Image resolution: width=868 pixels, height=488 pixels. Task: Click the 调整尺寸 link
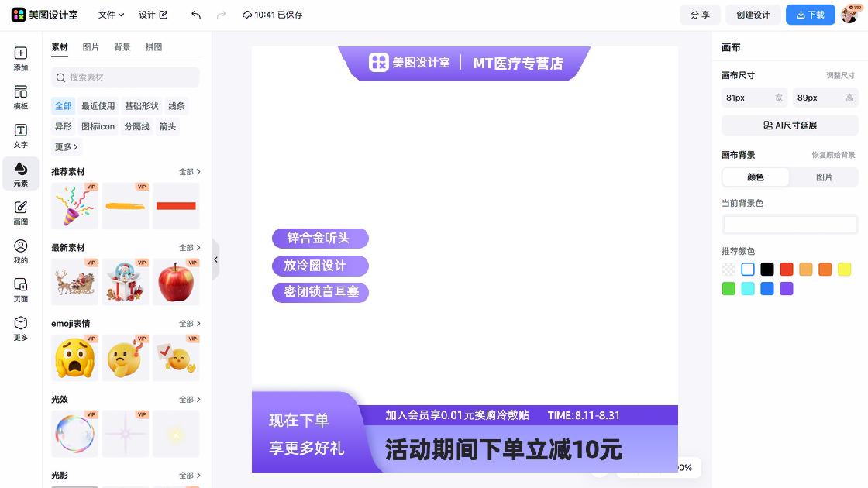(x=840, y=75)
